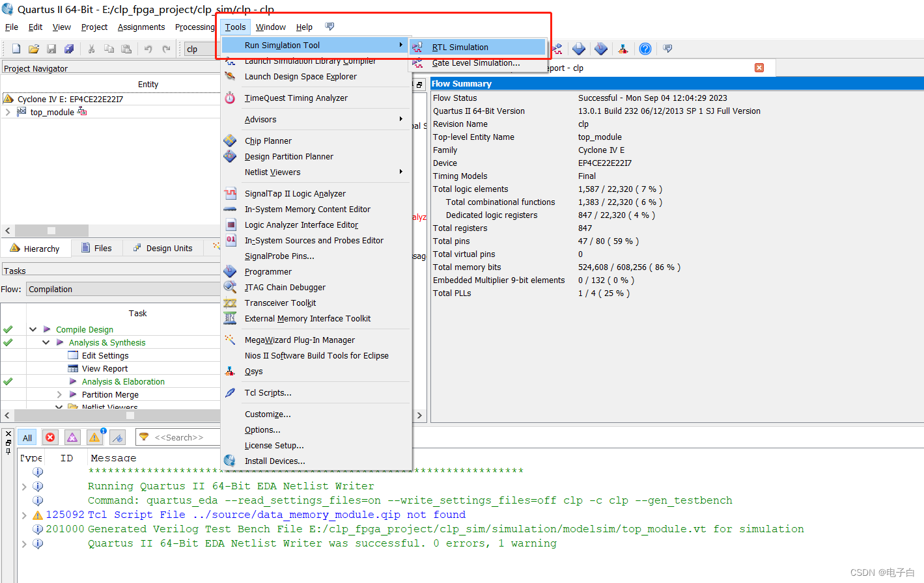Close the messages panel with the X icon

8,434
